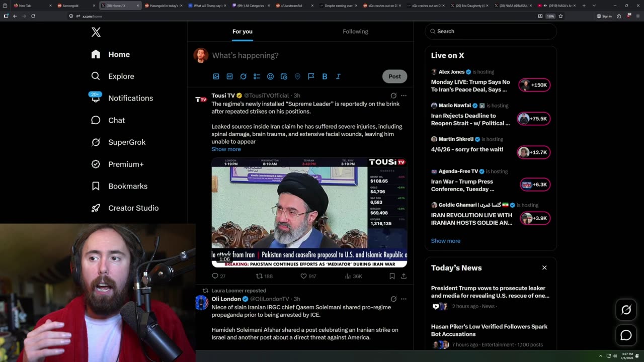Expand Tousi TV post with Show more
644x362 pixels.
pos(226,149)
